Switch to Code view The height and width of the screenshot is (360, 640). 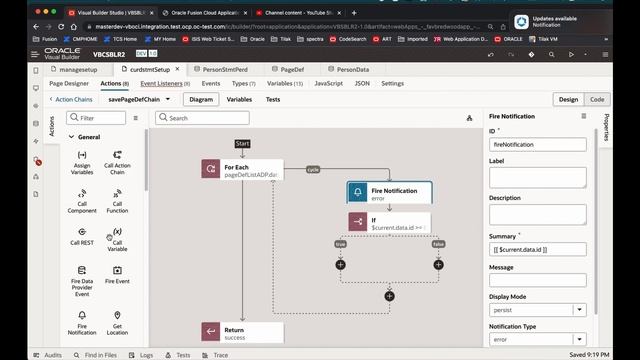pos(597,99)
